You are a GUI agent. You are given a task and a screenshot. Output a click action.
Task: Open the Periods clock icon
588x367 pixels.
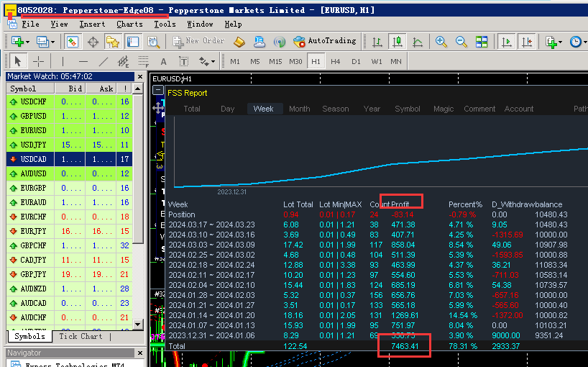[575, 41]
